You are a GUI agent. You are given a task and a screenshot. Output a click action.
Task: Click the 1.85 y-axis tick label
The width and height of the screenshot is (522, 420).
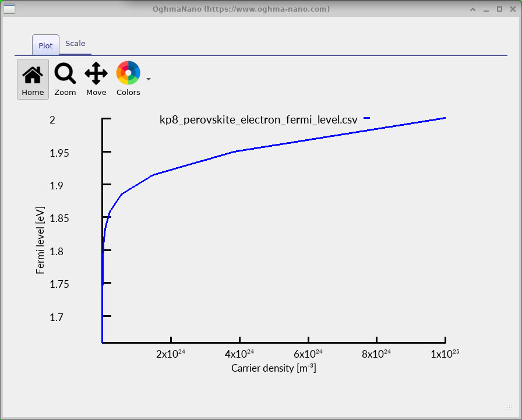tap(59, 218)
